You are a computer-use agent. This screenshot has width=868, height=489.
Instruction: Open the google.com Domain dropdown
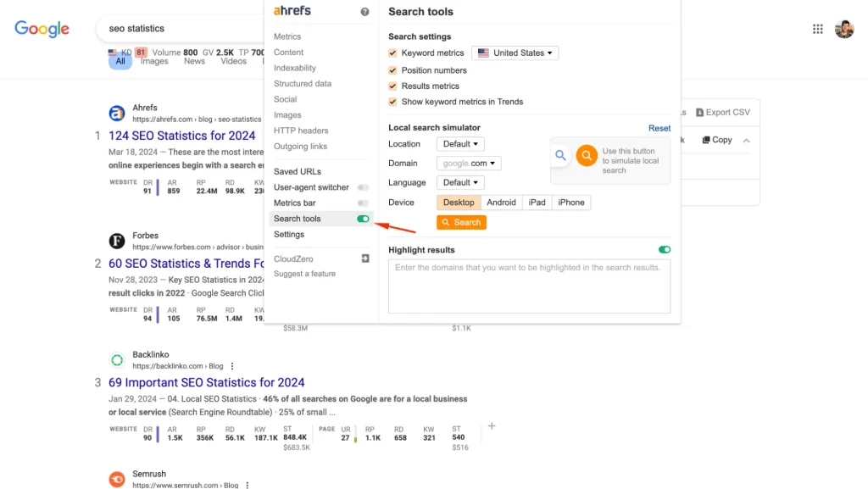[x=468, y=163]
